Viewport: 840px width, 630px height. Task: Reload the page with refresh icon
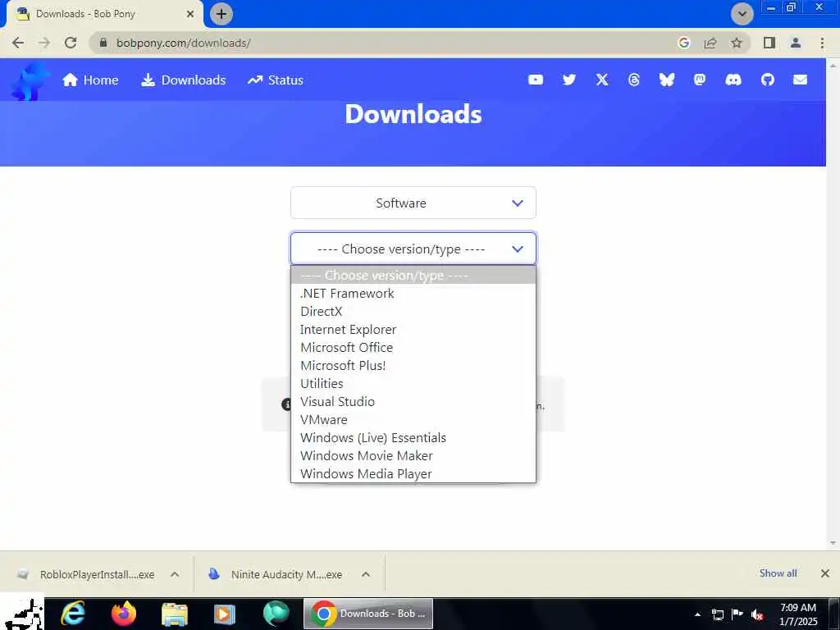(71, 43)
